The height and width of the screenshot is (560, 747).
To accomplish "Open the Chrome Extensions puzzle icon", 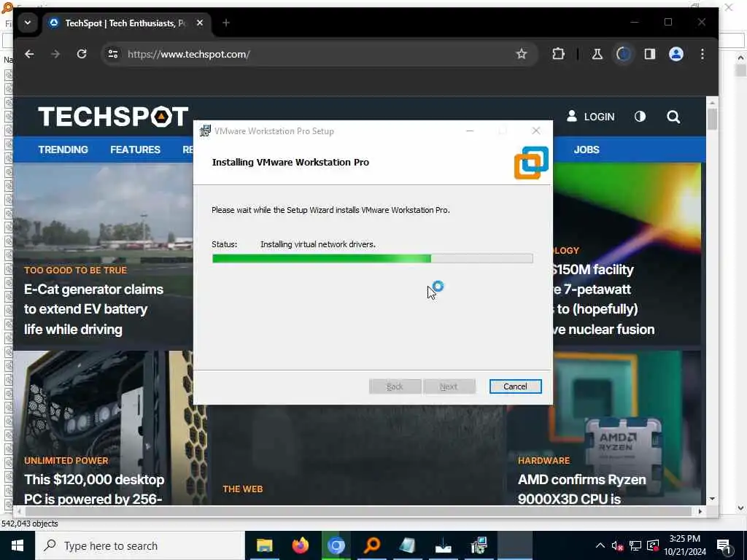I will [558, 54].
